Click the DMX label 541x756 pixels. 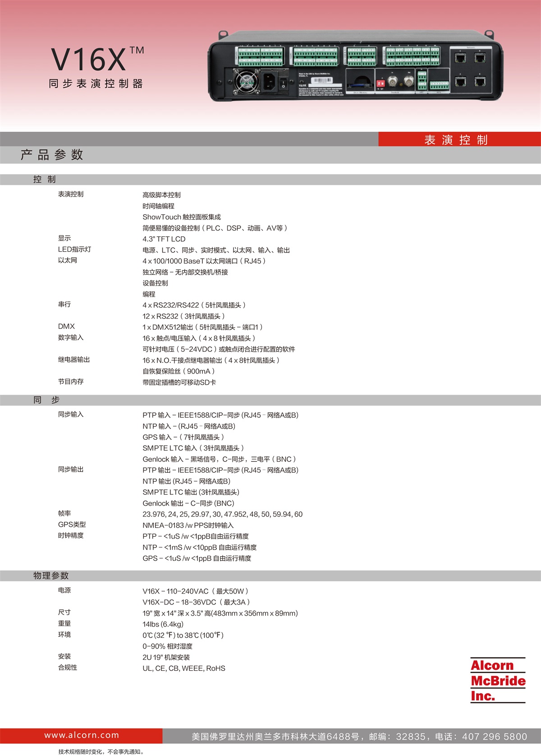click(x=66, y=326)
